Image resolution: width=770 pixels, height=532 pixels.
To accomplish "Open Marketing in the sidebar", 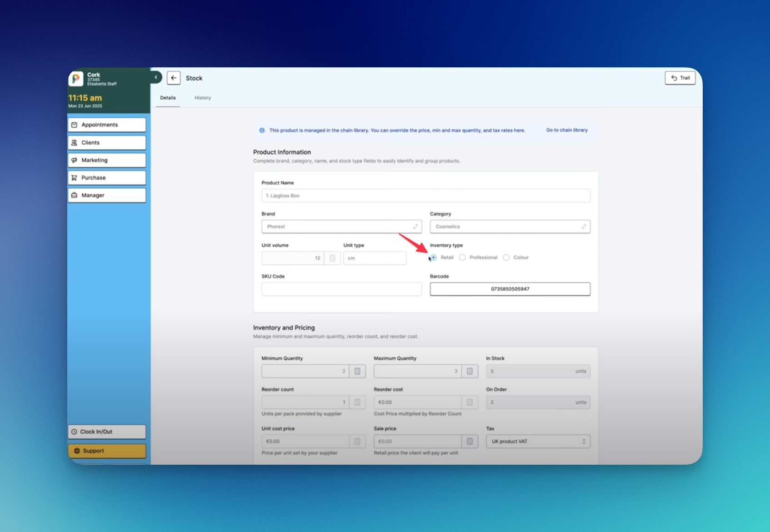I will [x=107, y=160].
